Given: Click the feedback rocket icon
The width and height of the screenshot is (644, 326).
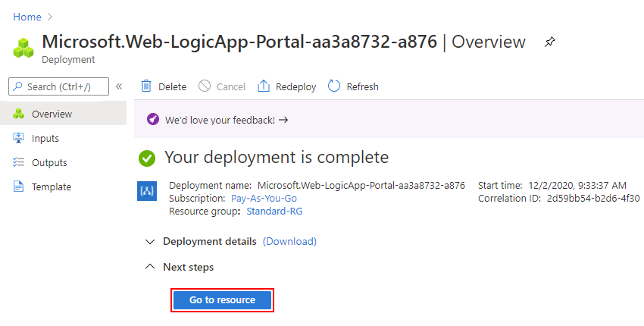Looking at the screenshot, I should click(x=153, y=120).
